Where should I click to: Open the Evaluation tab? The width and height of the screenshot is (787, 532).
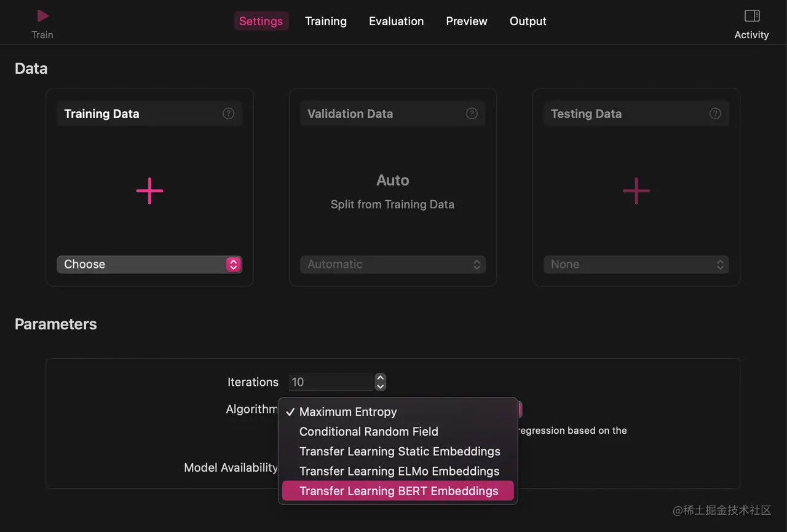396,22
